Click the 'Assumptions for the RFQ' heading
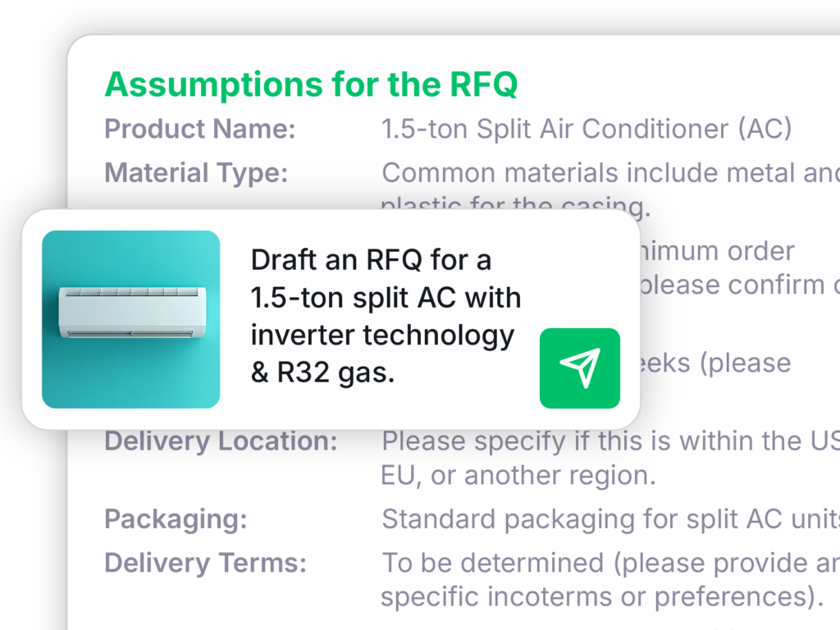840x630 pixels. pyautogui.click(x=311, y=84)
